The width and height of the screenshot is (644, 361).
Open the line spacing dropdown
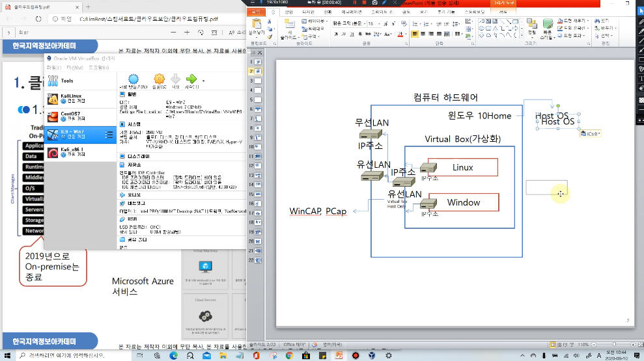[456, 24]
